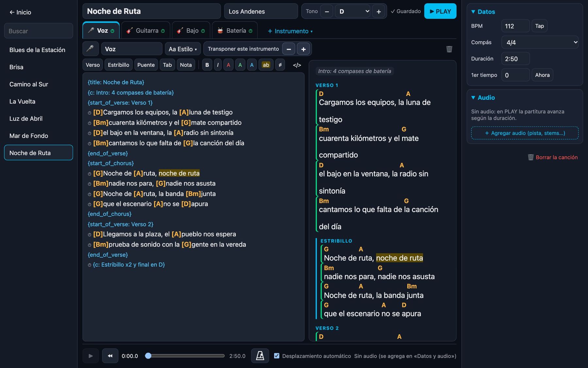Choose the blue text color A
Screen dimensions: 588x368
click(252, 65)
